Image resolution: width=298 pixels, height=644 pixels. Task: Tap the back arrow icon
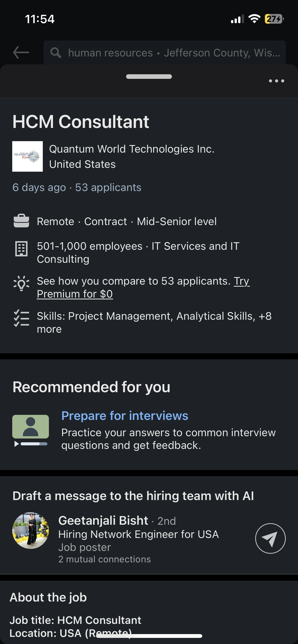pos(21,53)
